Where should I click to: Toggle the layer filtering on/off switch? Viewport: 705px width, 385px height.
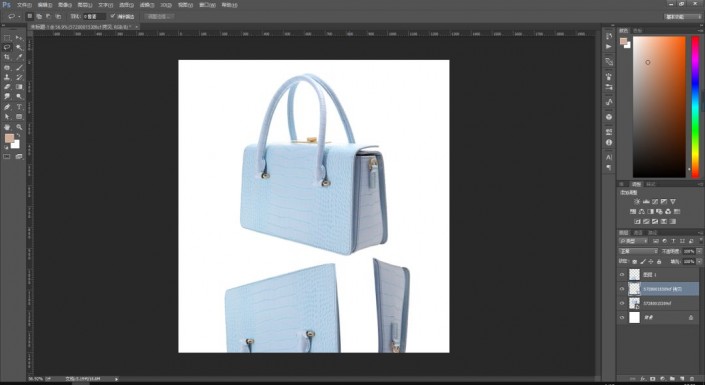click(x=701, y=241)
